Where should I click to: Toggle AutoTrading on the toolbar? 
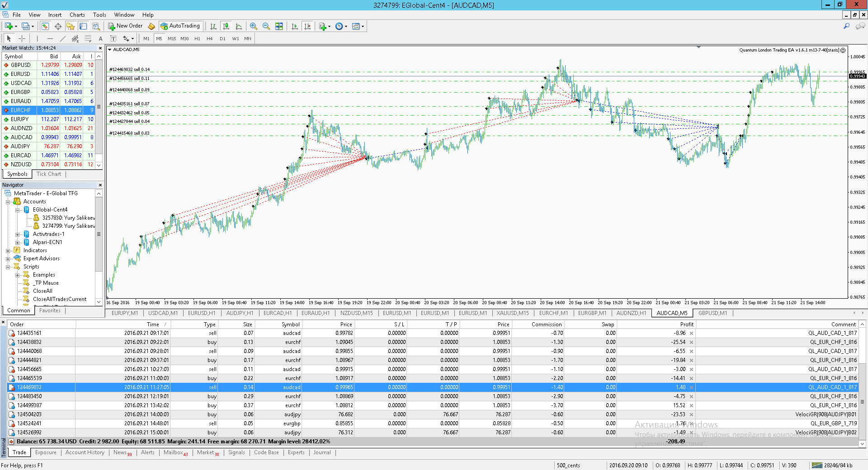181,26
